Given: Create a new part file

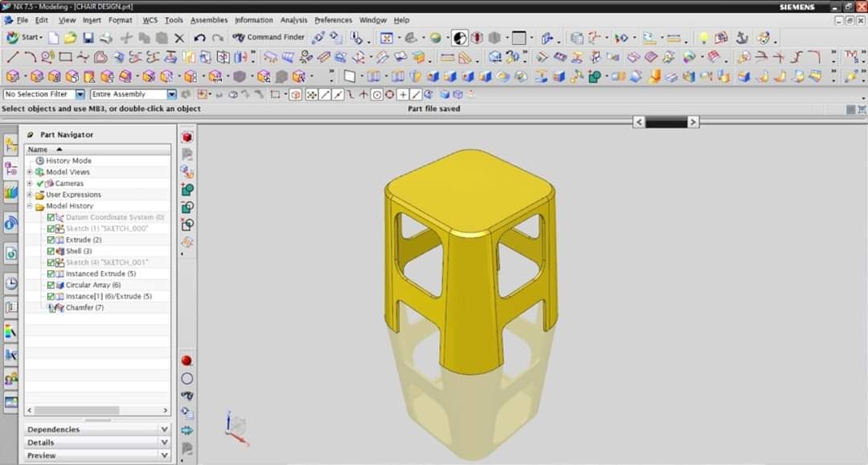Looking at the screenshot, I should tap(54, 38).
